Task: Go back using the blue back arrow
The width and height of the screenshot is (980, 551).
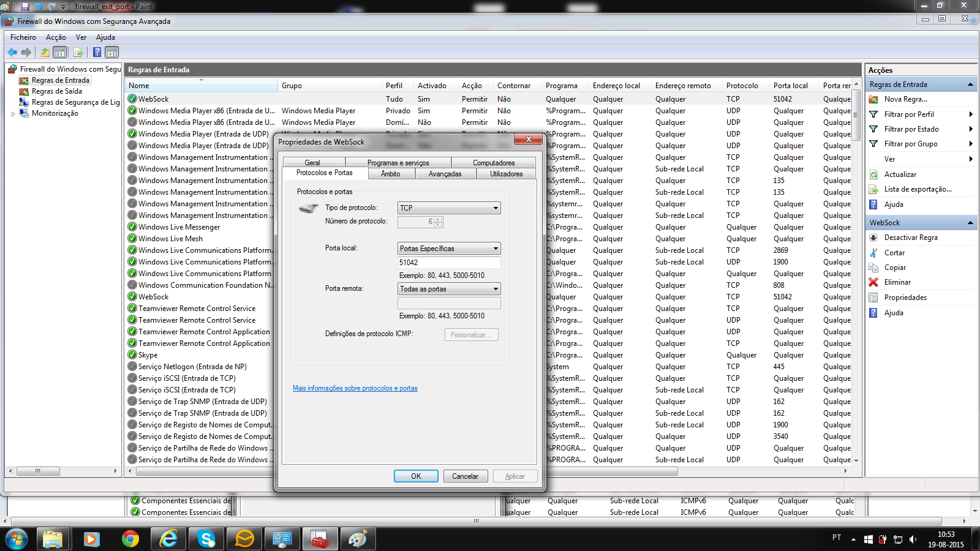Action: 12,53
